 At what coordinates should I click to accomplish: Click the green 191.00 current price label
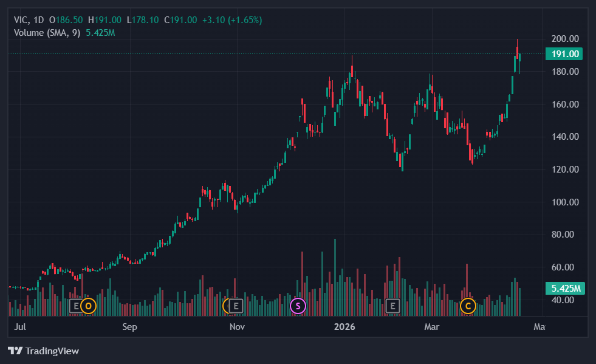point(564,54)
